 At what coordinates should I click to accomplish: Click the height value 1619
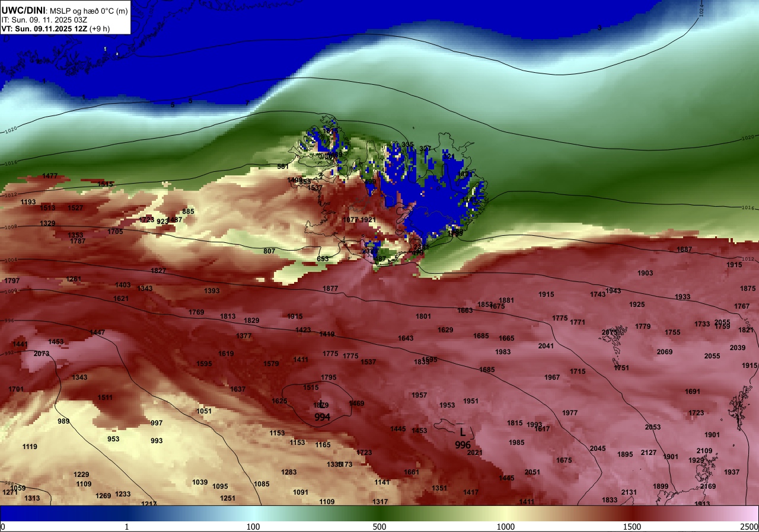click(x=226, y=354)
